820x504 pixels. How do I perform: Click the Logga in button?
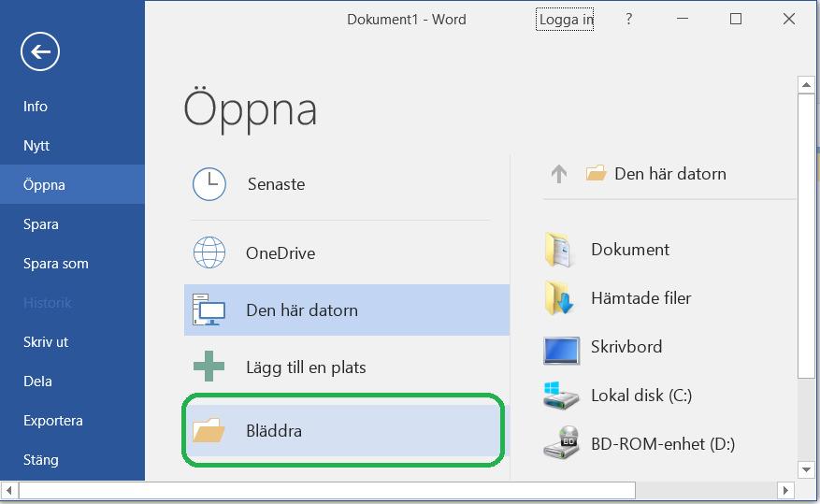(x=565, y=20)
